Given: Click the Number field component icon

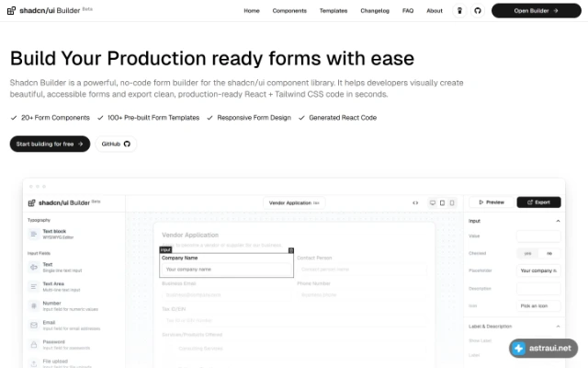Looking at the screenshot, I should [34, 306].
